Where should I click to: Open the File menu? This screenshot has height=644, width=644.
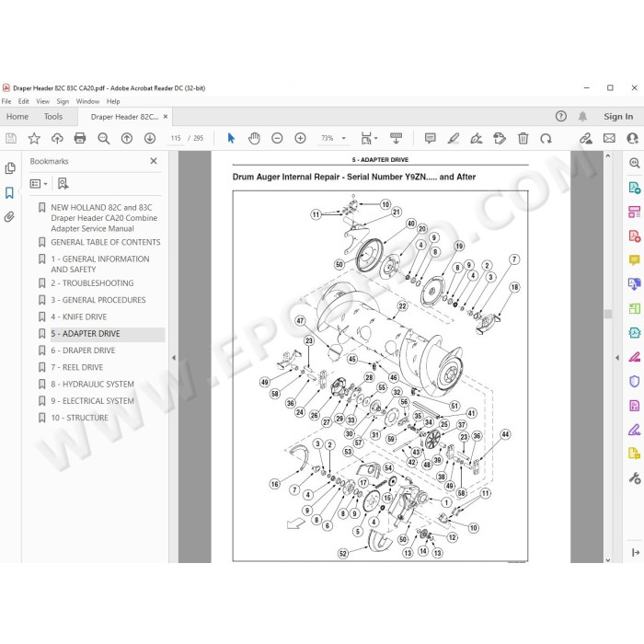click(6, 101)
